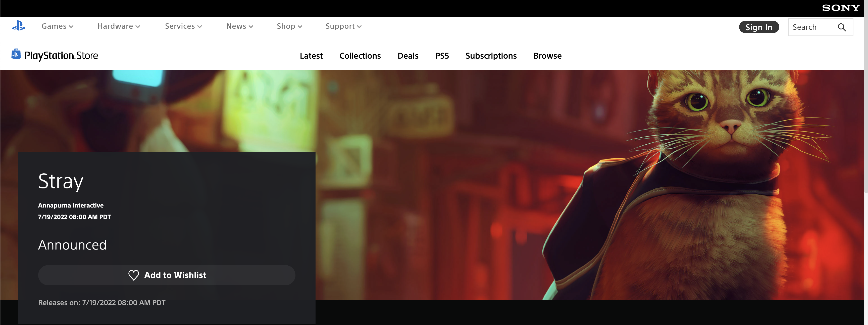Click the Annapurna Interactive publisher name
This screenshot has height=325, width=868.
[71, 205]
